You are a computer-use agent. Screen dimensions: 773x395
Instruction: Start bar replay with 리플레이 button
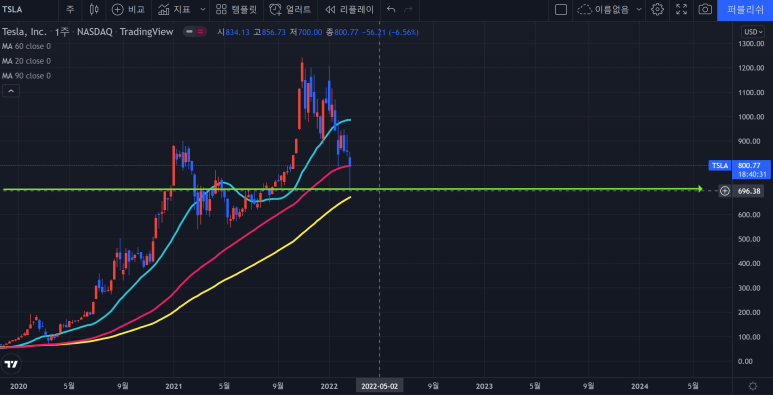pyautogui.click(x=350, y=9)
